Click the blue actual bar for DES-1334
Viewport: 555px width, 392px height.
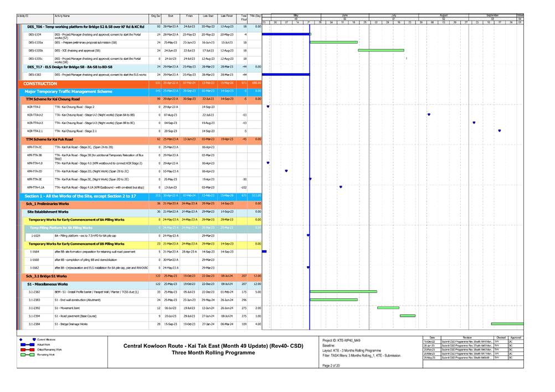pyautogui.click(x=285, y=34)
